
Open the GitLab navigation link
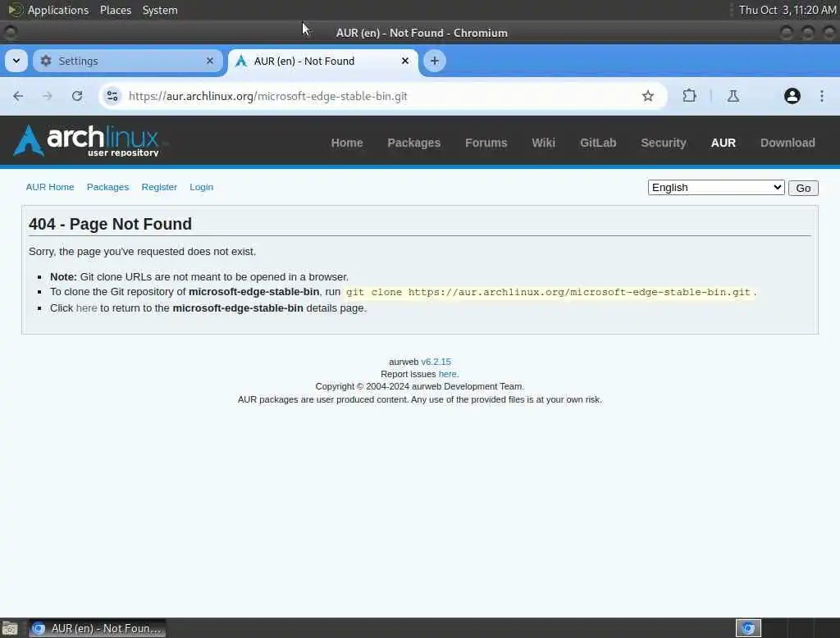pos(598,143)
